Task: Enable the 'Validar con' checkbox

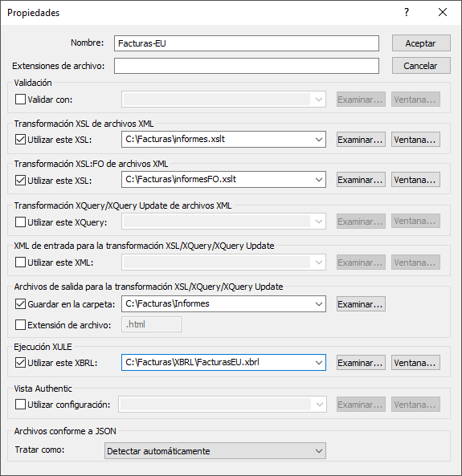Action: coord(20,100)
